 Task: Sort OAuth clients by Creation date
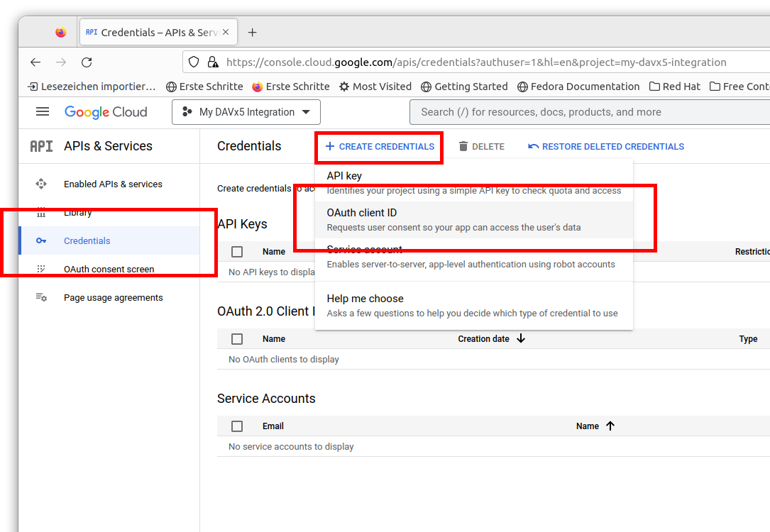492,338
